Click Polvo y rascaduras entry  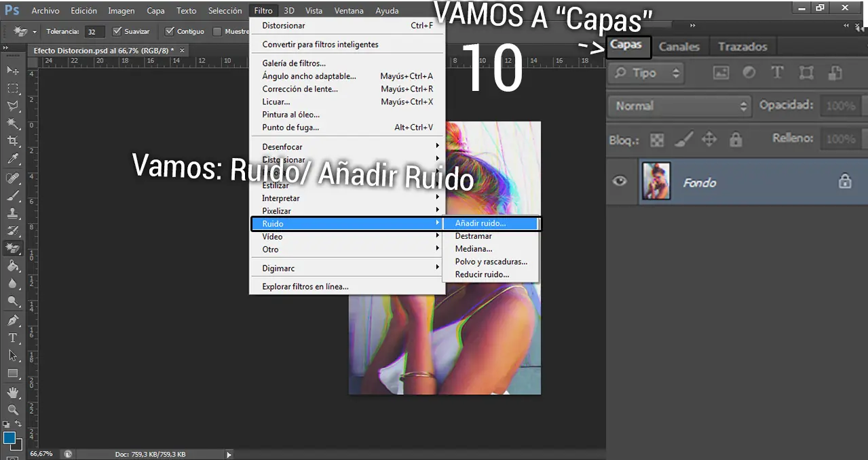point(491,262)
